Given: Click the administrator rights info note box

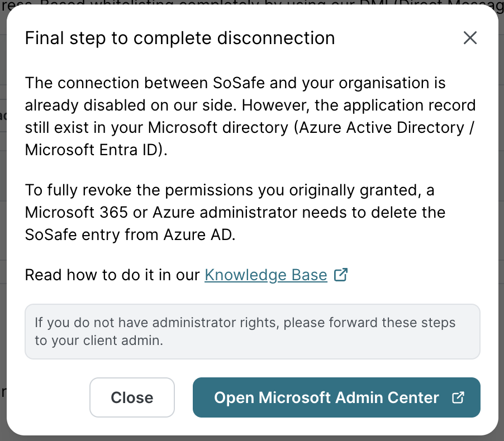Looking at the screenshot, I should (253, 332).
